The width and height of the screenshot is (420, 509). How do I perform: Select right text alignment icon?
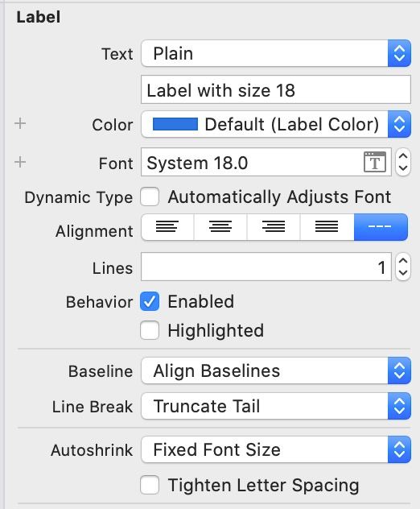274,227
